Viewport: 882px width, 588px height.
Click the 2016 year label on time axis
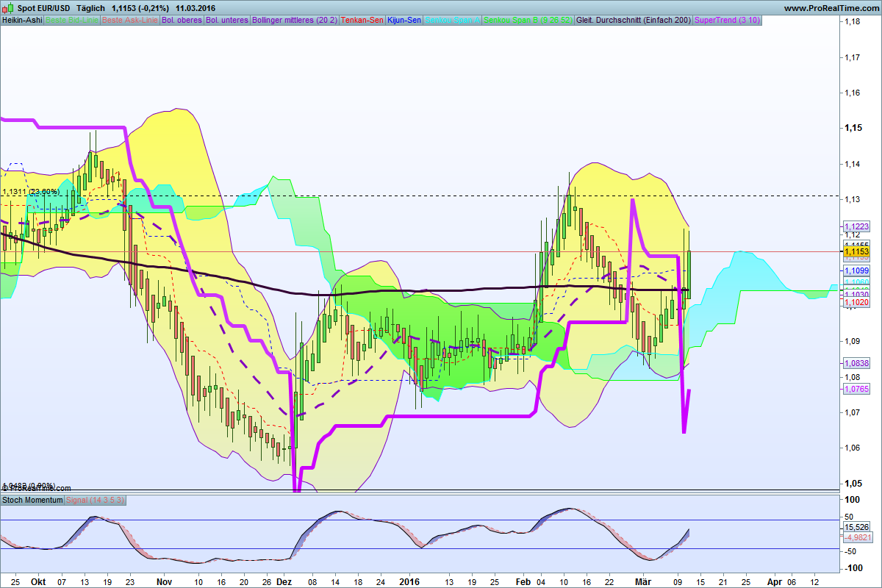point(409,581)
